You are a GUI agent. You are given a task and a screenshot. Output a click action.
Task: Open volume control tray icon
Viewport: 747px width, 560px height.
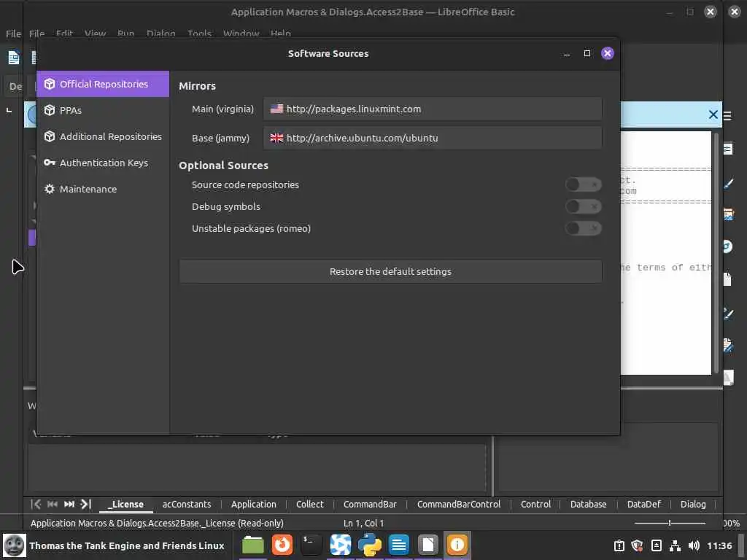tap(694, 545)
